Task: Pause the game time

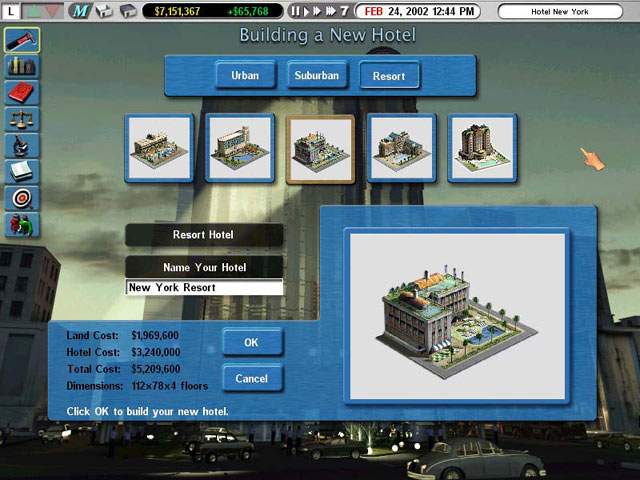Action: tap(296, 11)
